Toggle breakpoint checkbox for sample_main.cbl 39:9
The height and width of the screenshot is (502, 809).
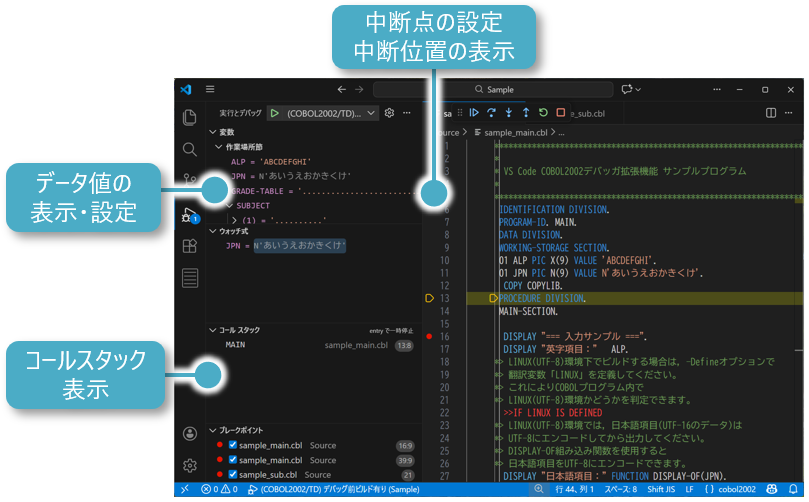(233, 460)
